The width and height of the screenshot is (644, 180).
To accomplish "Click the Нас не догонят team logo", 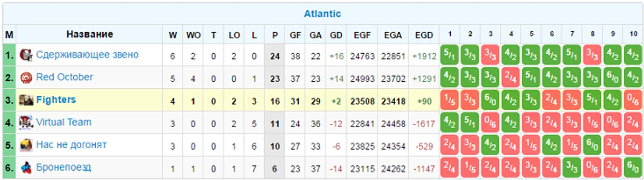I will [x=26, y=145].
